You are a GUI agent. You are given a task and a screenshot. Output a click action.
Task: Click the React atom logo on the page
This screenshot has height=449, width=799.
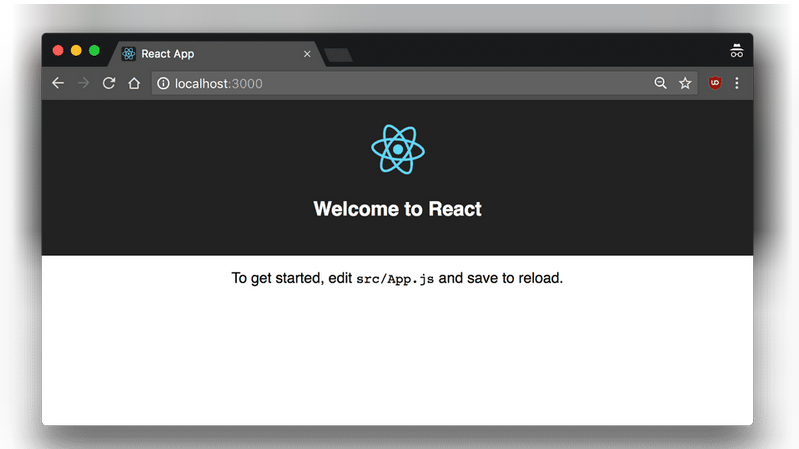click(398, 149)
